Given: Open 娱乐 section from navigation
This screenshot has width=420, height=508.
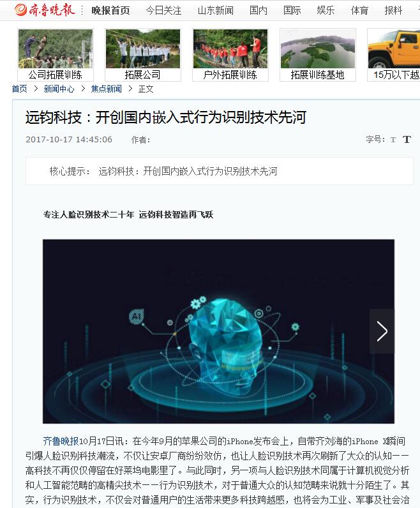Looking at the screenshot, I should pyautogui.click(x=326, y=11).
